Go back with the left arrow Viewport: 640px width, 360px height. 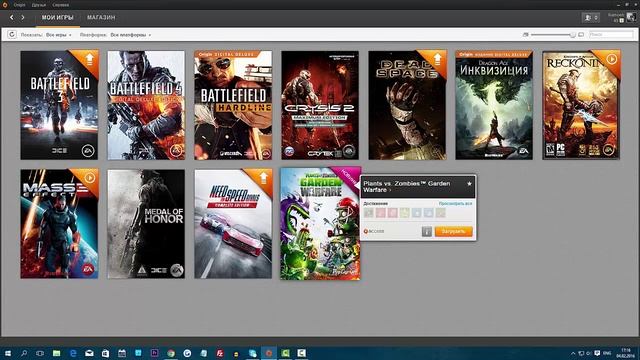pos(11,18)
